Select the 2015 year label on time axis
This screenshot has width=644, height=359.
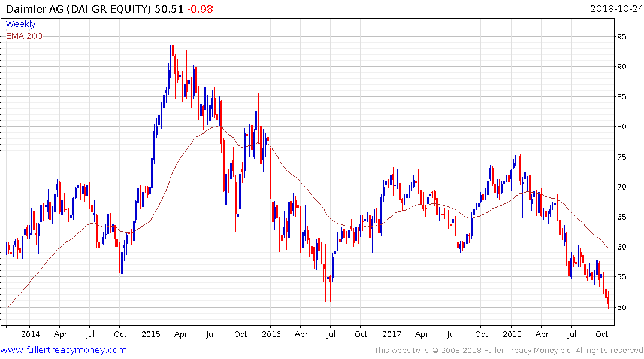[151, 334]
